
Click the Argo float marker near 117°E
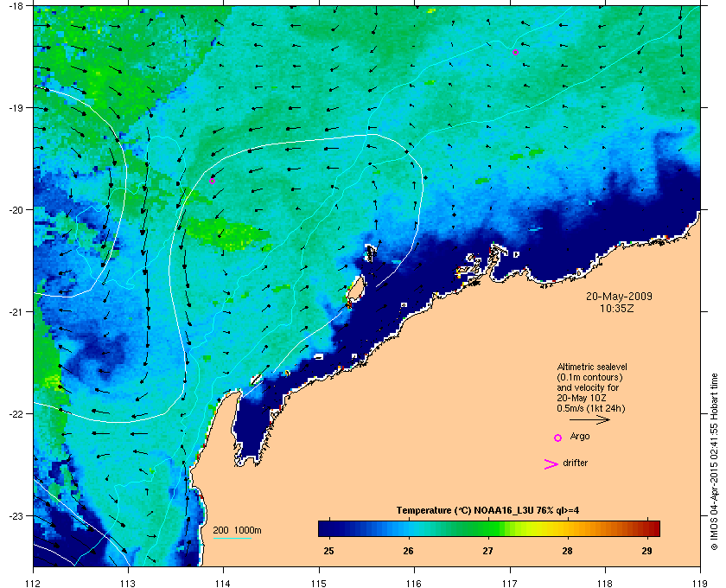pyautogui.click(x=515, y=53)
